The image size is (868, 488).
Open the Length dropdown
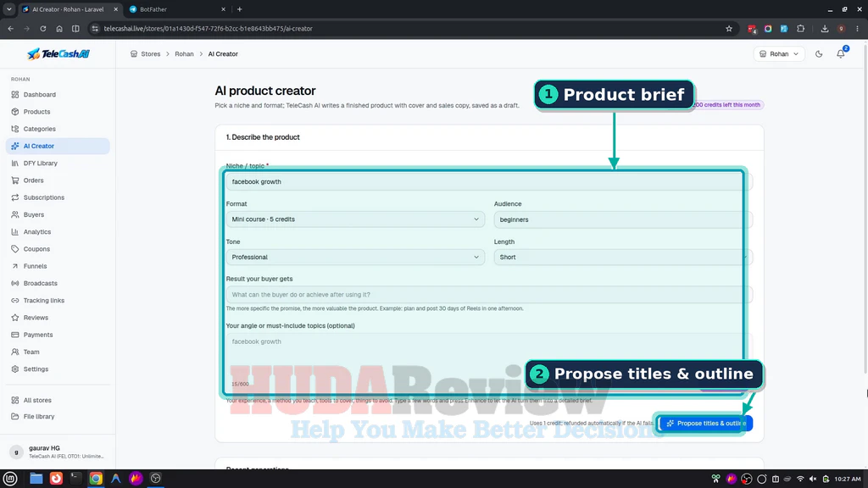click(x=623, y=258)
